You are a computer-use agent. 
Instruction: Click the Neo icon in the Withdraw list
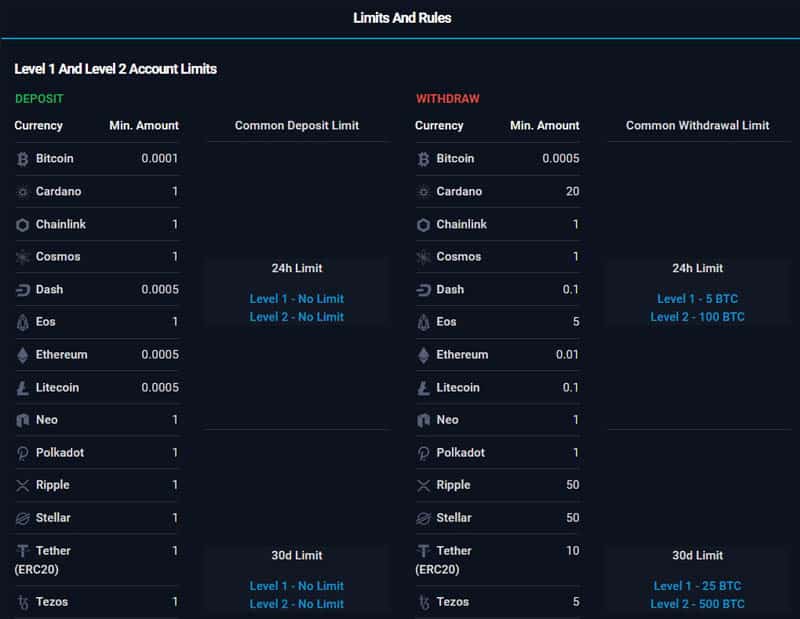(423, 421)
